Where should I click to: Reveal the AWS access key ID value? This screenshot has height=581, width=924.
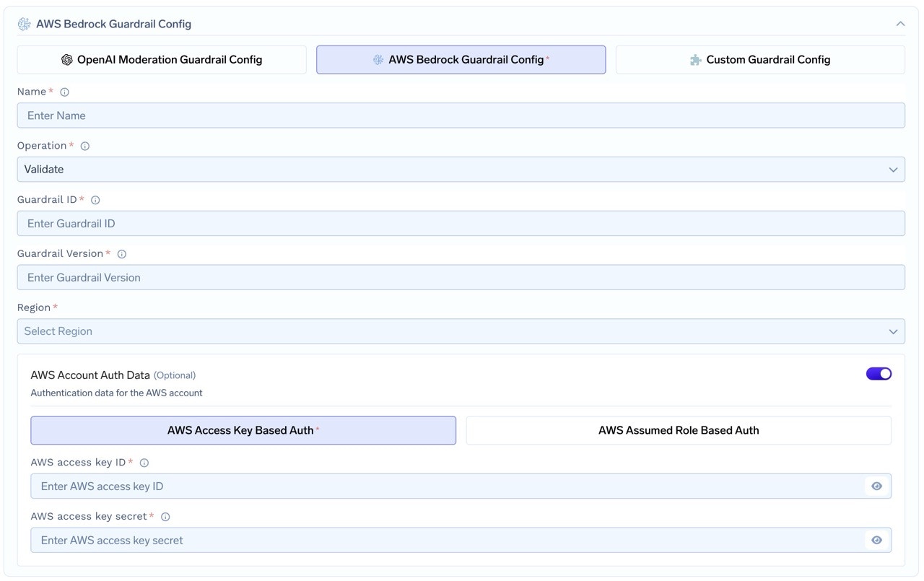pos(876,486)
